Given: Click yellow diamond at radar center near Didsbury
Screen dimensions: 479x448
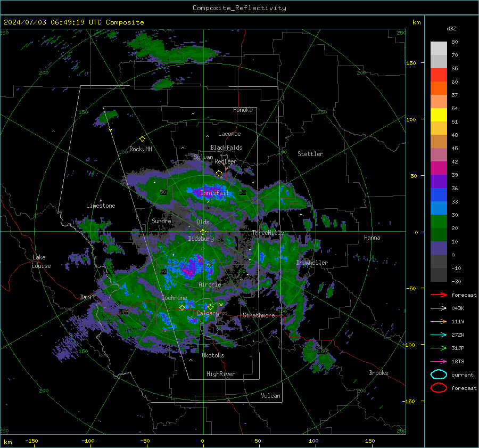Looking at the screenshot, I should click(203, 232).
